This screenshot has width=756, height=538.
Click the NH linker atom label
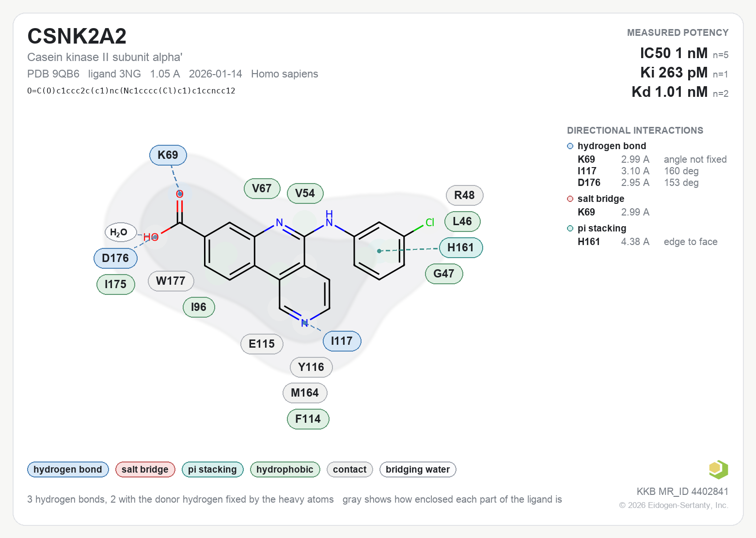[x=329, y=218]
